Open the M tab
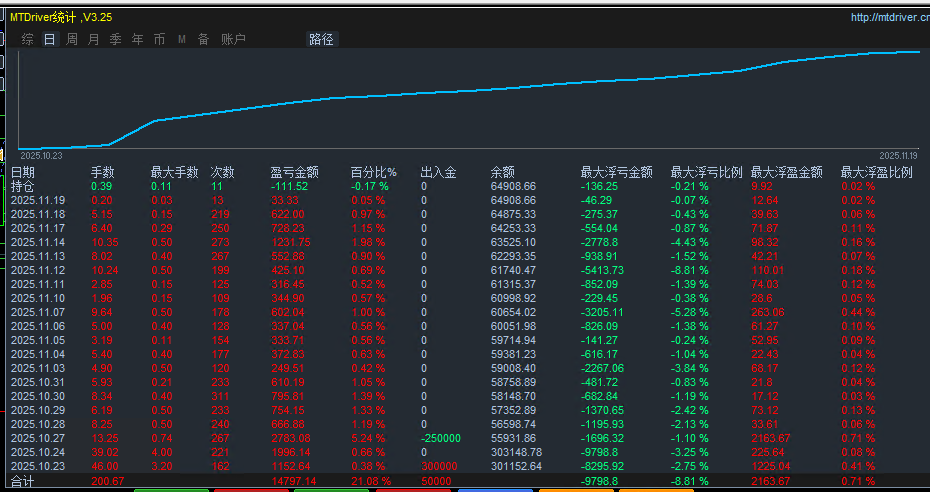 pyautogui.click(x=181, y=39)
